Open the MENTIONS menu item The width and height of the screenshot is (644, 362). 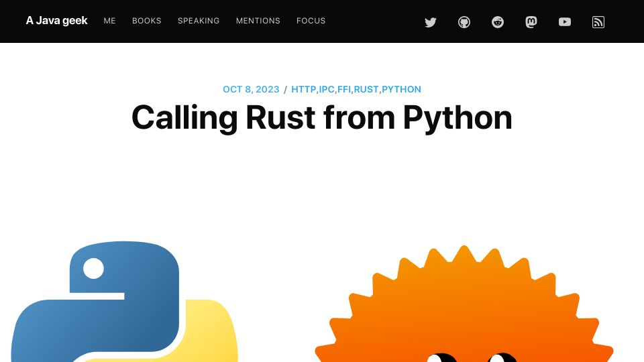(x=258, y=21)
